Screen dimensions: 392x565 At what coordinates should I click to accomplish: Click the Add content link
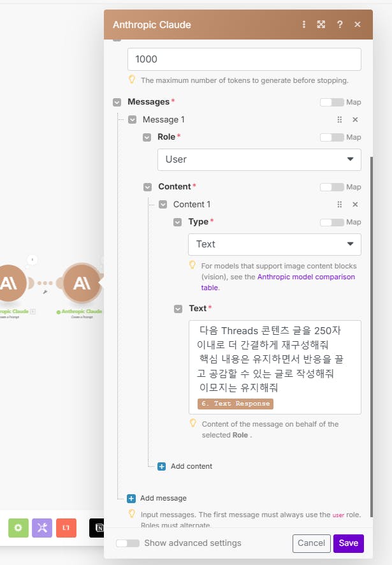point(192,467)
